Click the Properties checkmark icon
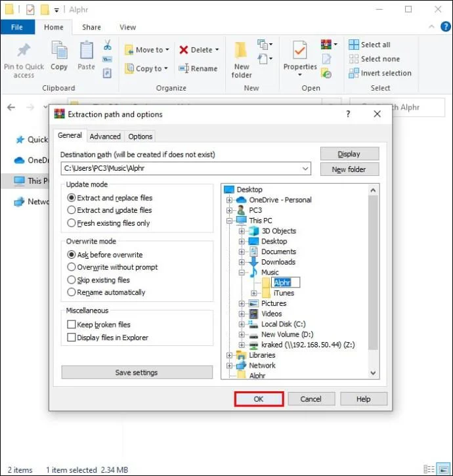The width and height of the screenshot is (453, 476). 299,50
